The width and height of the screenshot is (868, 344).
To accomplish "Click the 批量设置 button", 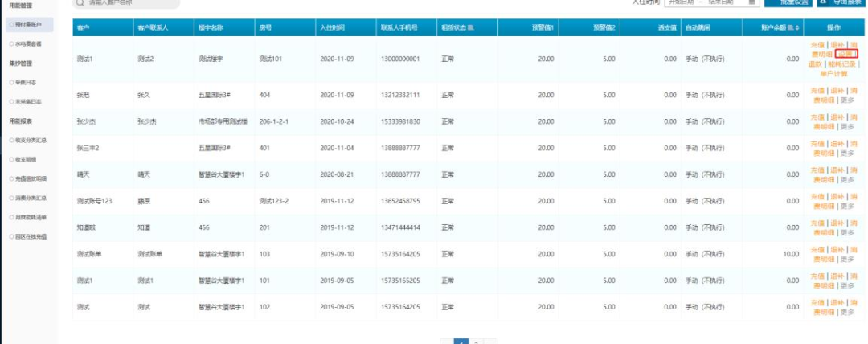I will (788, 2).
